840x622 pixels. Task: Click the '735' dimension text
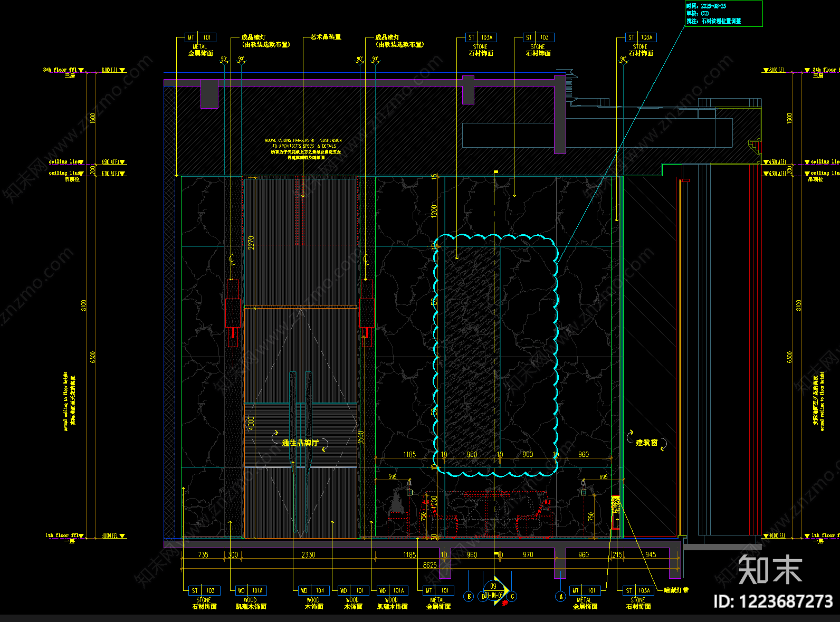point(203,555)
